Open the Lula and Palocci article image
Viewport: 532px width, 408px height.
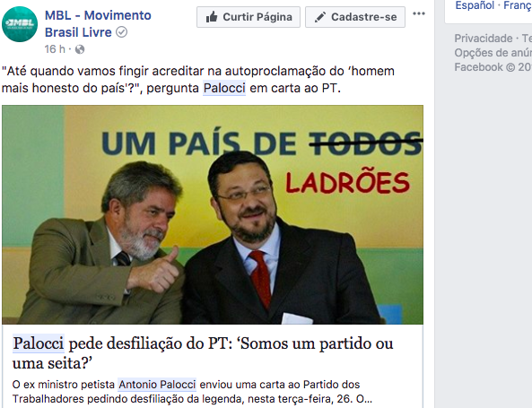tap(213, 214)
